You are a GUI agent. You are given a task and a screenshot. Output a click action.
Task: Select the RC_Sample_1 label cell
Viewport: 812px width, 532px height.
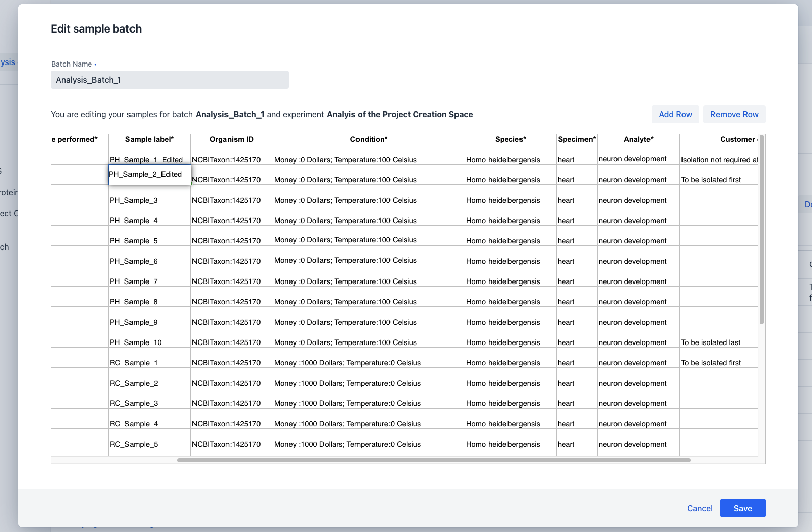(x=149, y=358)
